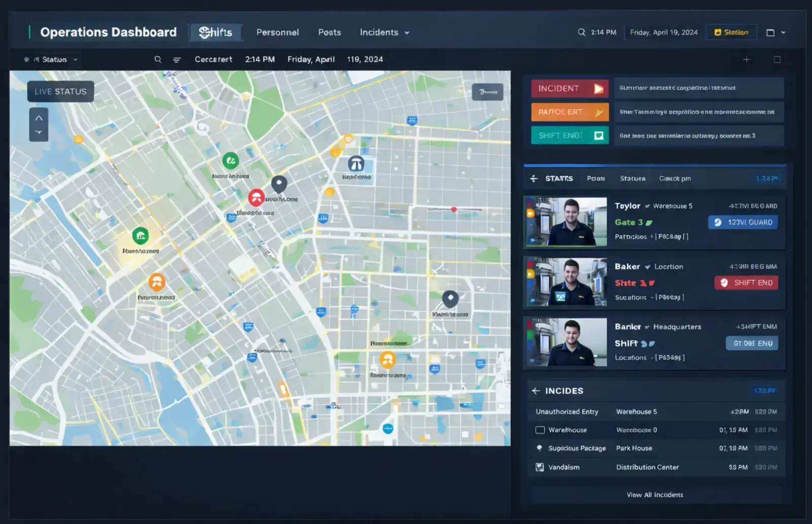Viewport: 812px width, 524px height.
Task: Click the red INCIDENT alert icon
Action: point(598,88)
